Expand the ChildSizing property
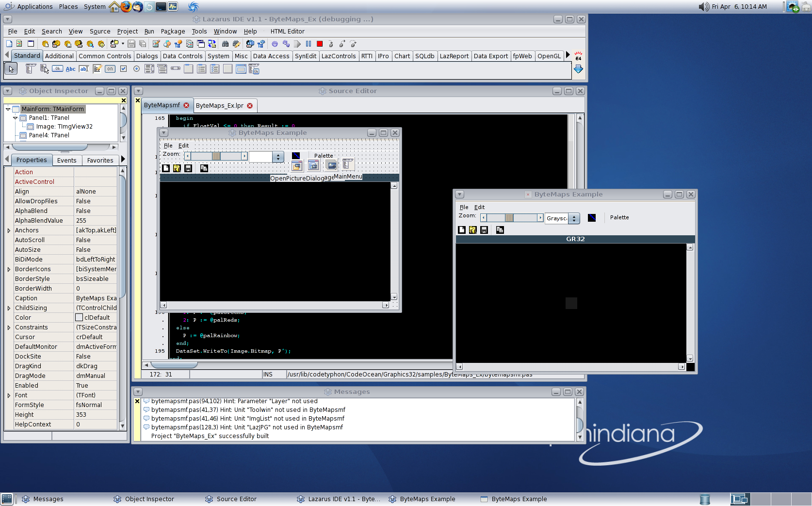The width and height of the screenshot is (812, 506). coord(9,308)
